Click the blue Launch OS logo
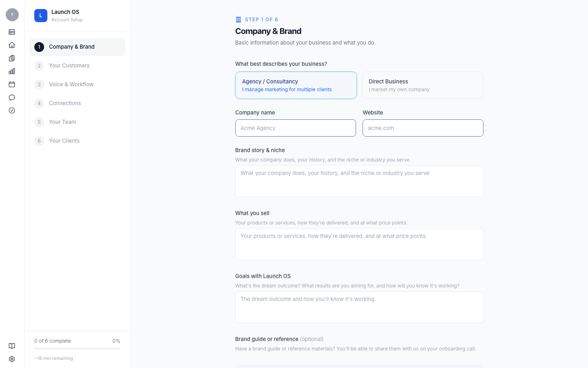The height and width of the screenshot is (368, 588). 41,16
